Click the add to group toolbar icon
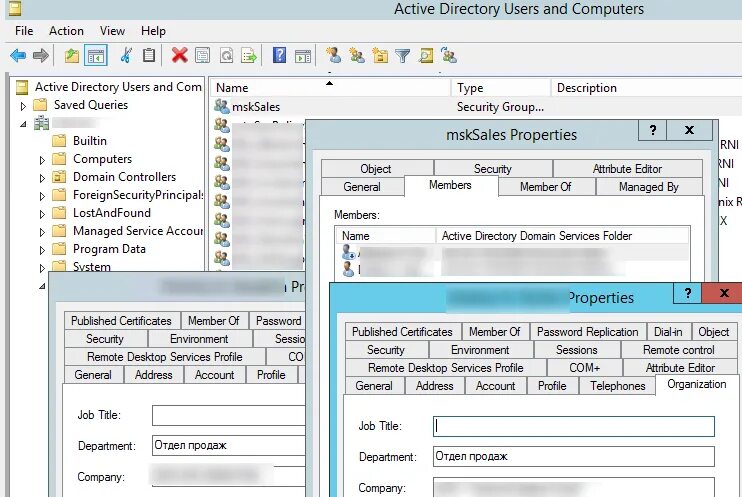 [449, 55]
